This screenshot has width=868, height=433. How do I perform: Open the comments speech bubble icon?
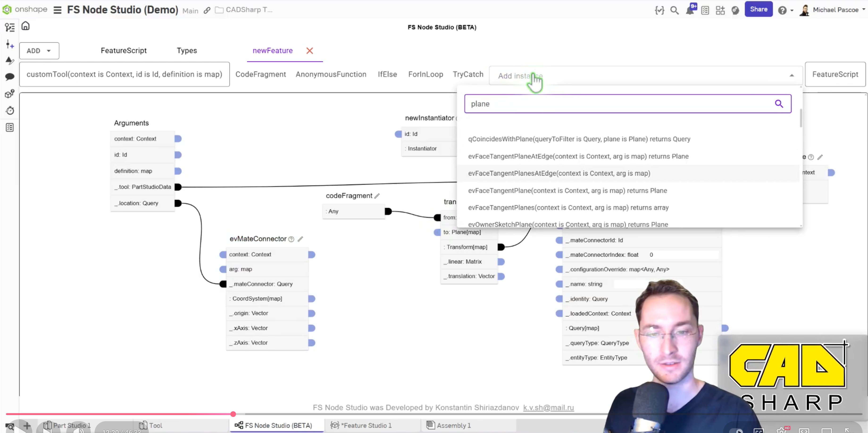coord(9,77)
